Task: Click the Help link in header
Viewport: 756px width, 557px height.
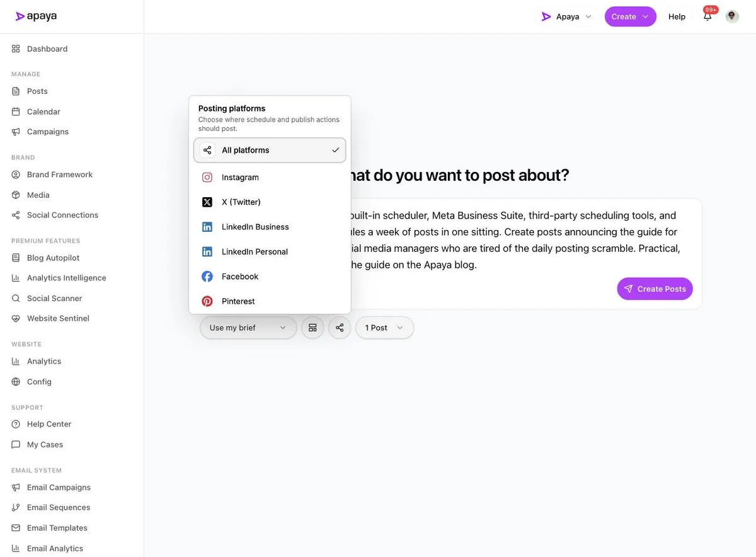Action: pos(677,16)
